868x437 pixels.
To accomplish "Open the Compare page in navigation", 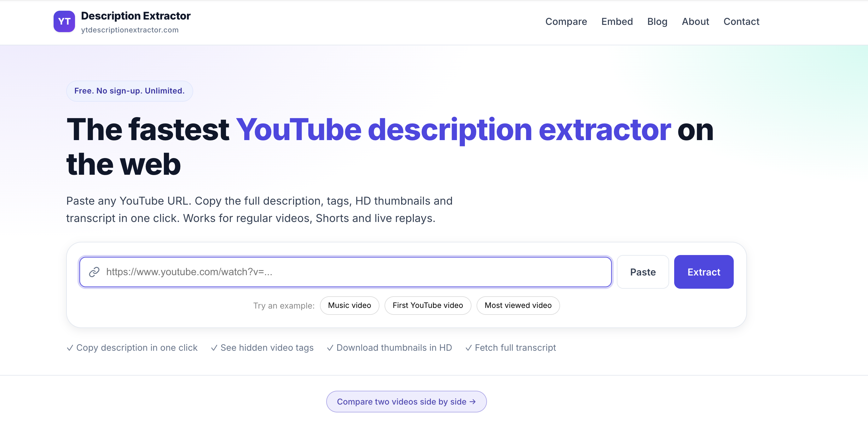I will [x=566, y=21].
